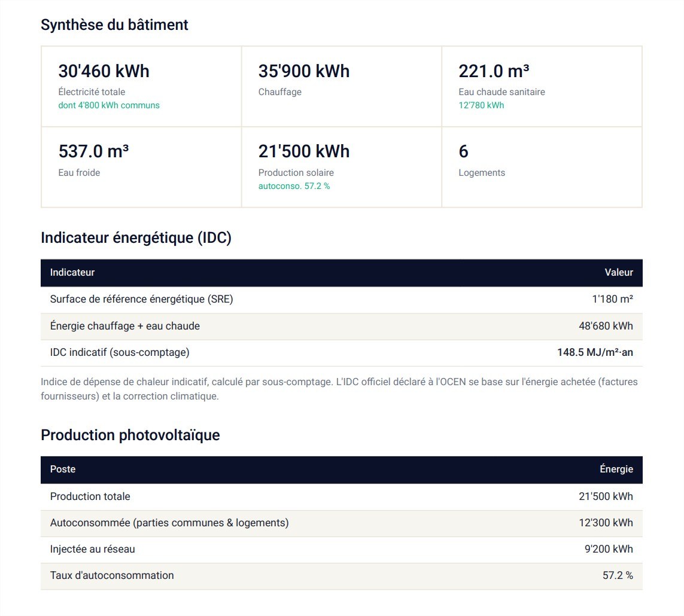The width and height of the screenshot is (684, 616).
Task: Click the 148.5 MJ/m²·an IDC value
Action: click(595, 352)
